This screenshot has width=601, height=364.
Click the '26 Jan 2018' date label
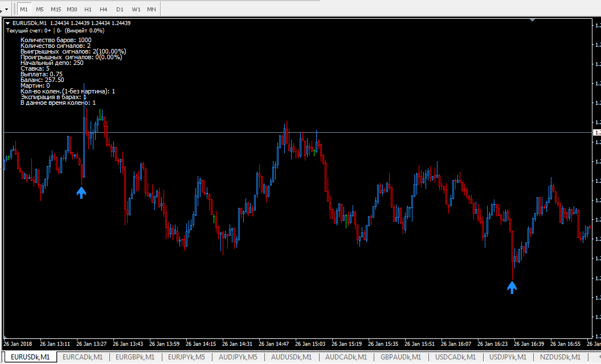pyautogui.click(x=18, y=344)
